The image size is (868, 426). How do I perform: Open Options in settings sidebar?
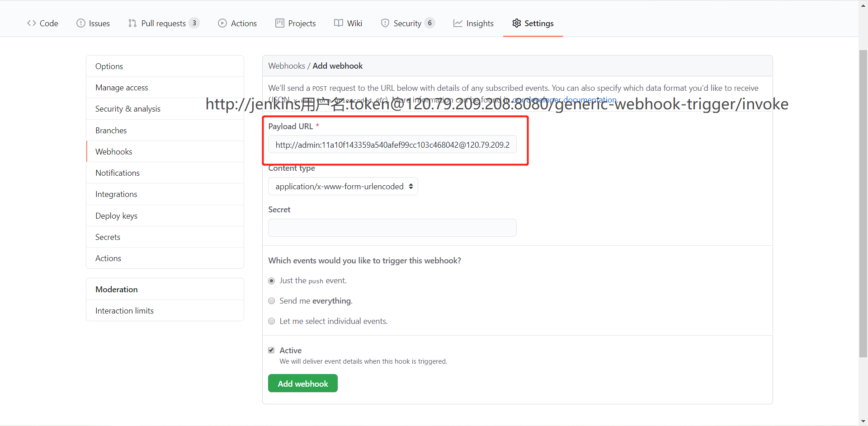pyautogui.click(x=165, y=66)
